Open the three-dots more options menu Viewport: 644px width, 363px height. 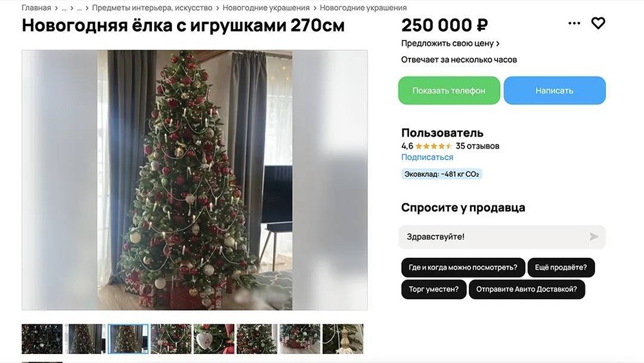click(x=574, y=23)
